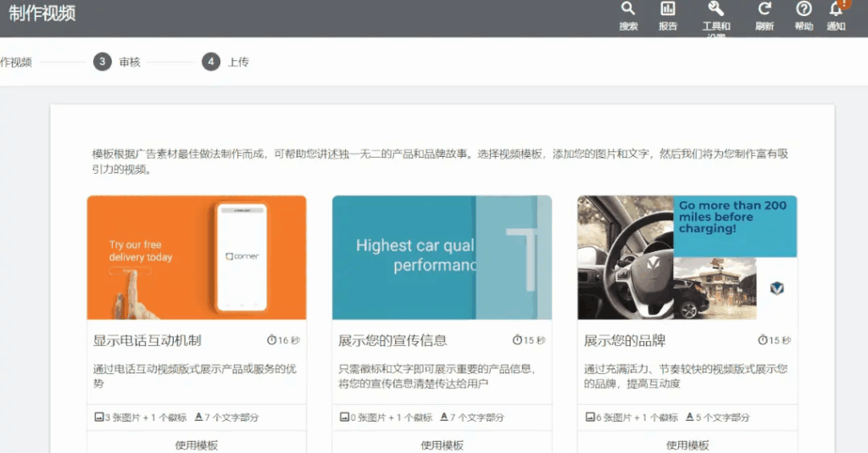Click the teal car quality thumbnail
868x453 pixels.
click(x=442, y=257)
